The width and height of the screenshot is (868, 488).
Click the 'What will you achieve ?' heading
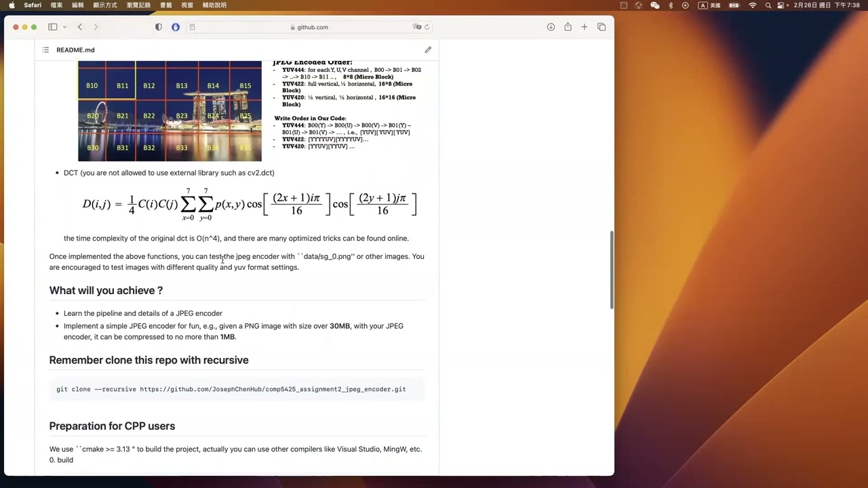click(x=106, y=290)
